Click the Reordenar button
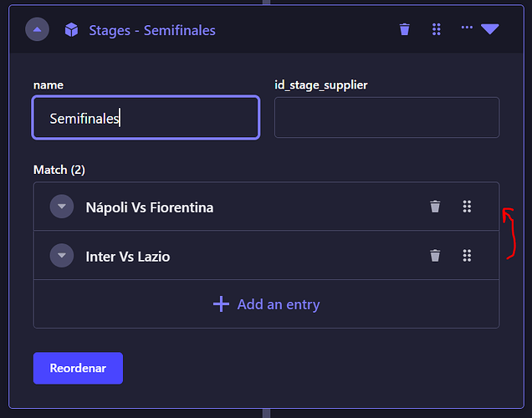532x418 pixels. click(78, 368)
